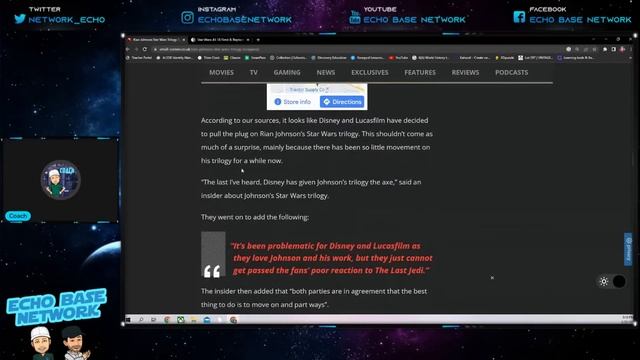The width and height of the screenshot is (640, 360).
Task: Open taskbar search magnifier
Action: point(141,320)
